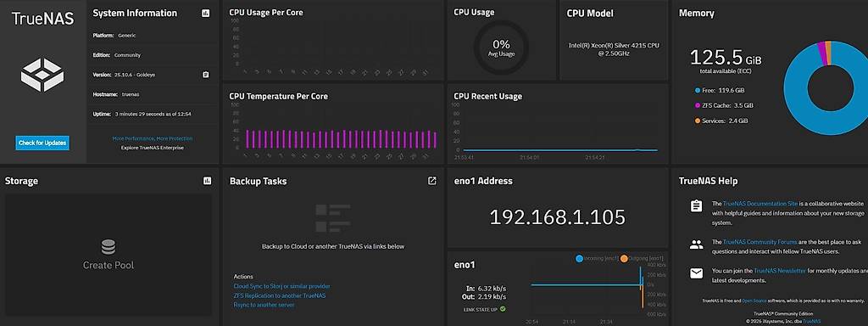The width and height of the screenshot is (868, 326).
Task: Click the newsletter envelope icon in TrueNAS Help
Action: (697, 273)
